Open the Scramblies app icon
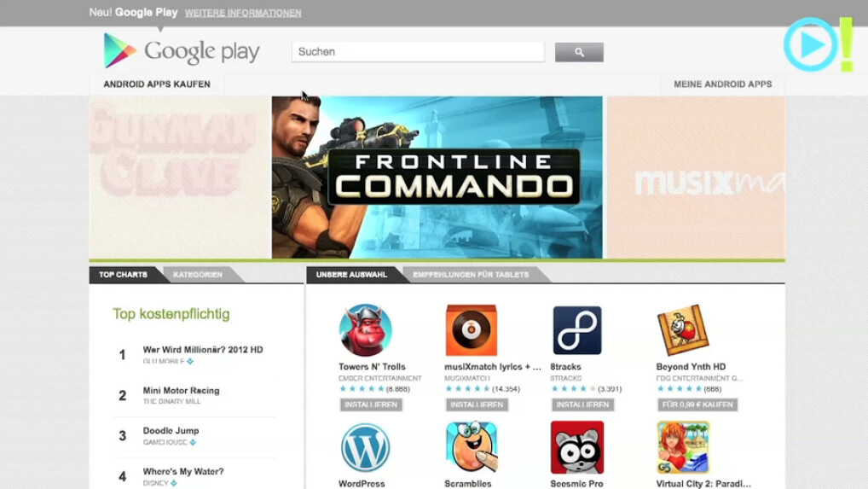This screenshot has height=489, width=868. point(471,447)
